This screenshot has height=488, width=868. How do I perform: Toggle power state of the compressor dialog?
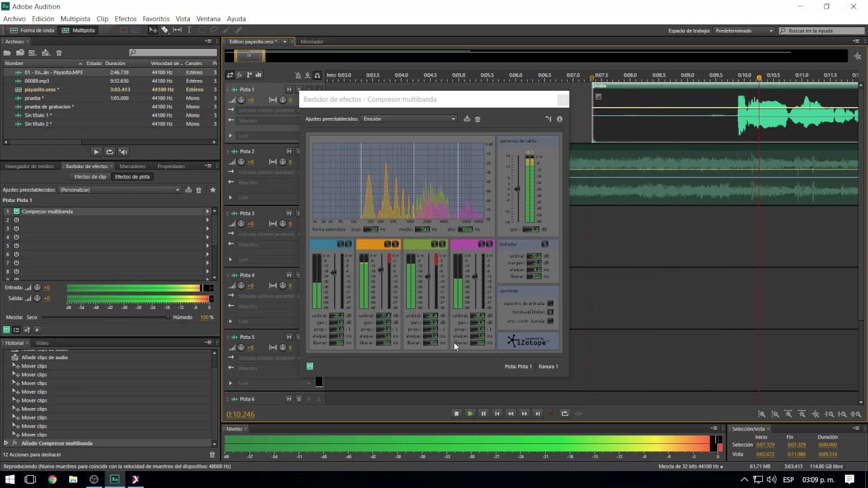pos(310,366)
